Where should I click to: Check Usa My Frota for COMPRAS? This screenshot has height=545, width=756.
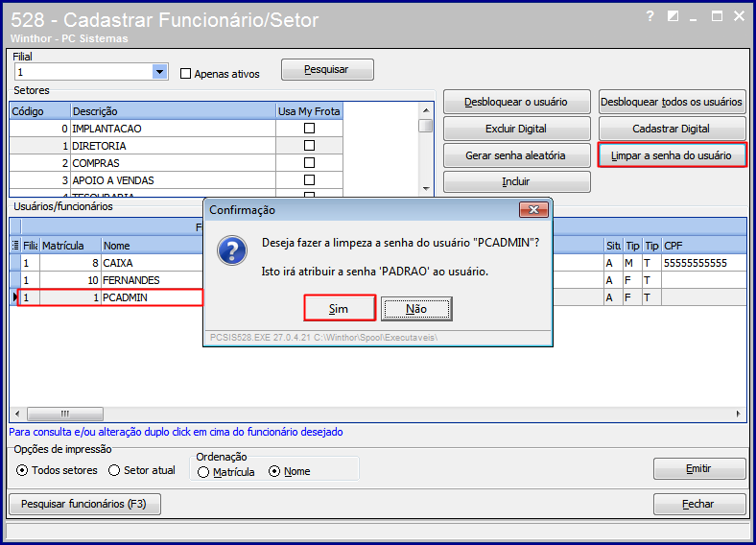coord(310,163)
